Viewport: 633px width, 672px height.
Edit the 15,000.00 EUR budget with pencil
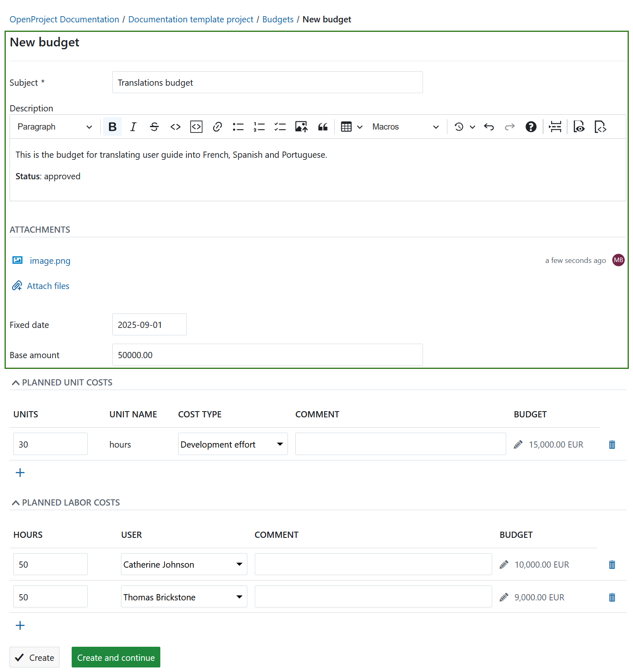pyautogui.click(x=518, y=445)
